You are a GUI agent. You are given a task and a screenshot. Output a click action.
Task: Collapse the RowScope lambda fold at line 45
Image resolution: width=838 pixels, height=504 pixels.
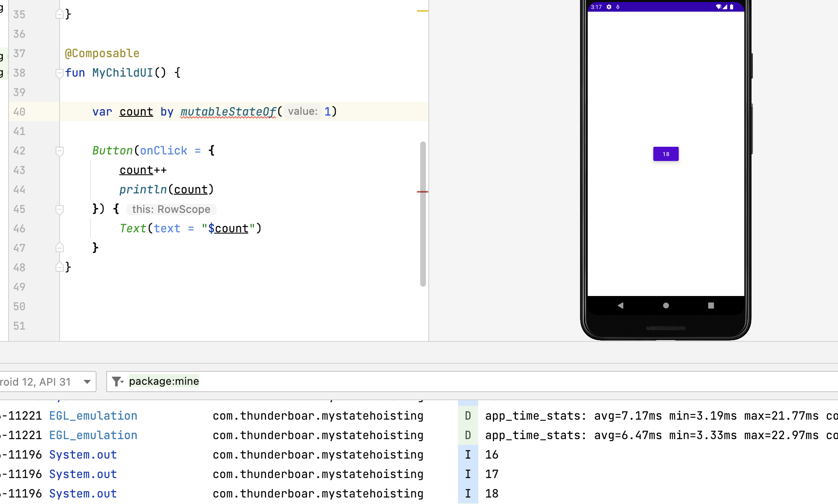point(59,210)
